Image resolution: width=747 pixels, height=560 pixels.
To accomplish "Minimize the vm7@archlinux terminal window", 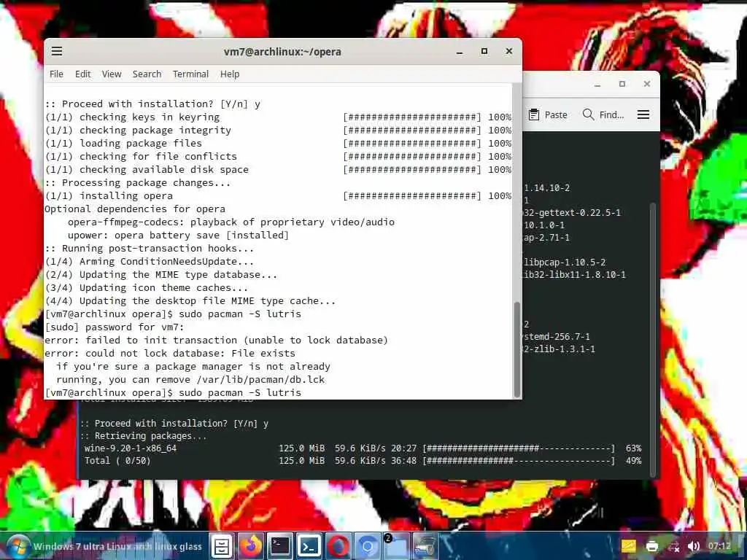I will [460, 52].
